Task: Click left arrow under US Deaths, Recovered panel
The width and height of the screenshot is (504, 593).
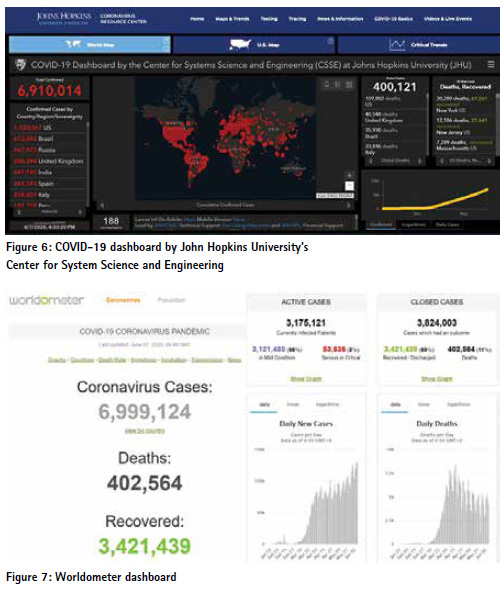Action: click(441, 161)
